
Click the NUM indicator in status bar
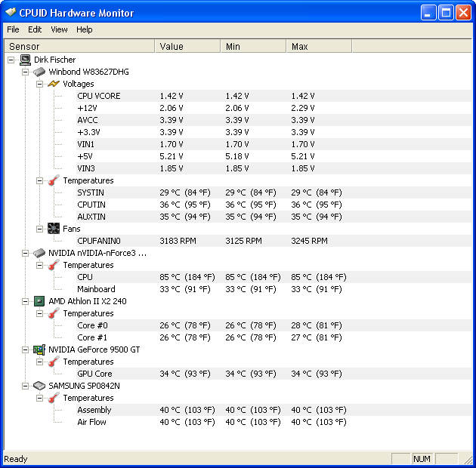coord(422,459)
